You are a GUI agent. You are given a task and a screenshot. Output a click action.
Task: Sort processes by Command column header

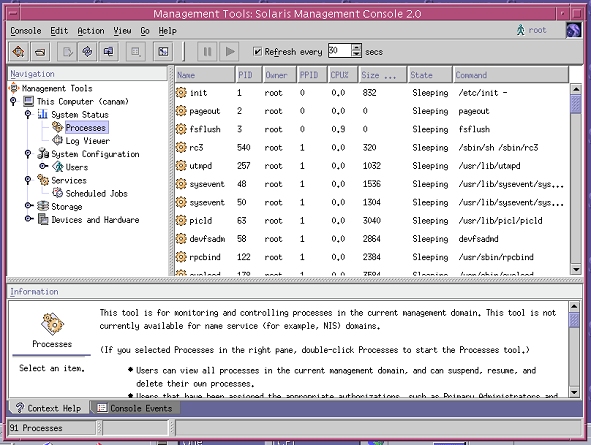(511, 75)
